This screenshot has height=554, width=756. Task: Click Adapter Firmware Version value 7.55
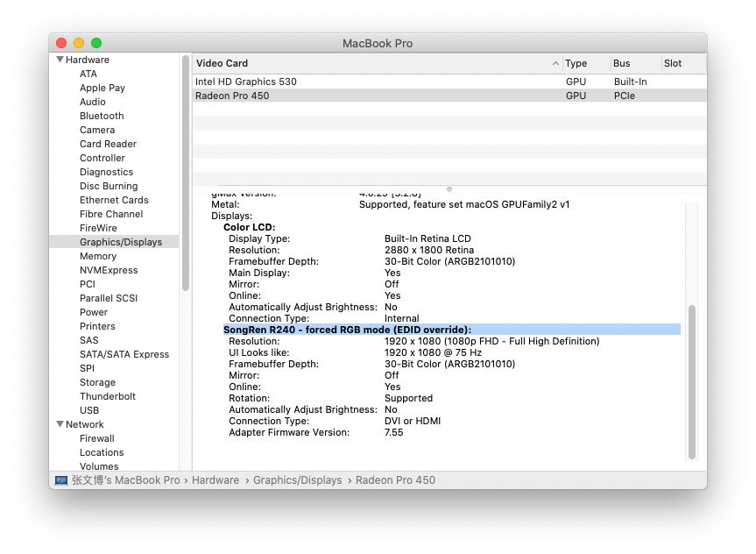point(394,432)
